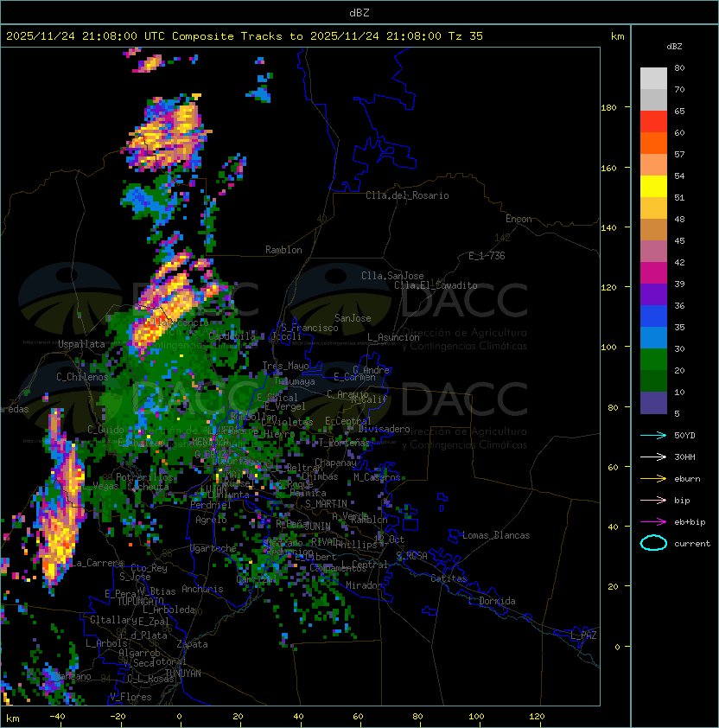Click the white 30HM track arrow in legend

[x=653, y=457]
